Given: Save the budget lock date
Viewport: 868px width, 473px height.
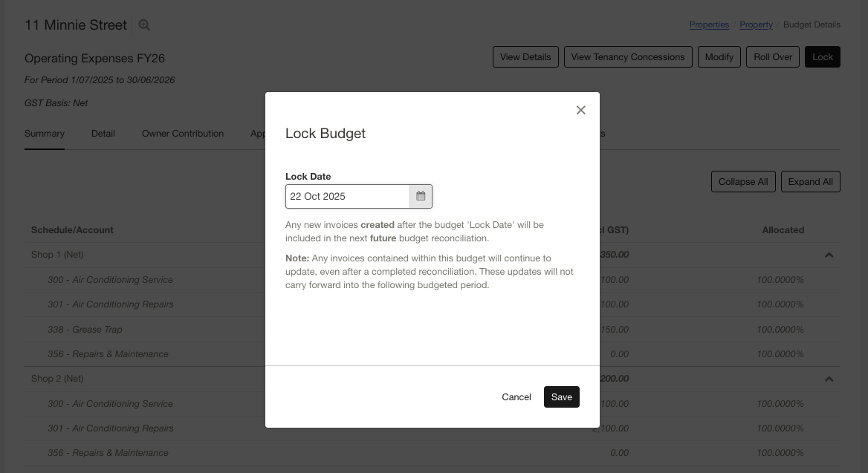Looking at the screenshot, I should pos(561,397).
